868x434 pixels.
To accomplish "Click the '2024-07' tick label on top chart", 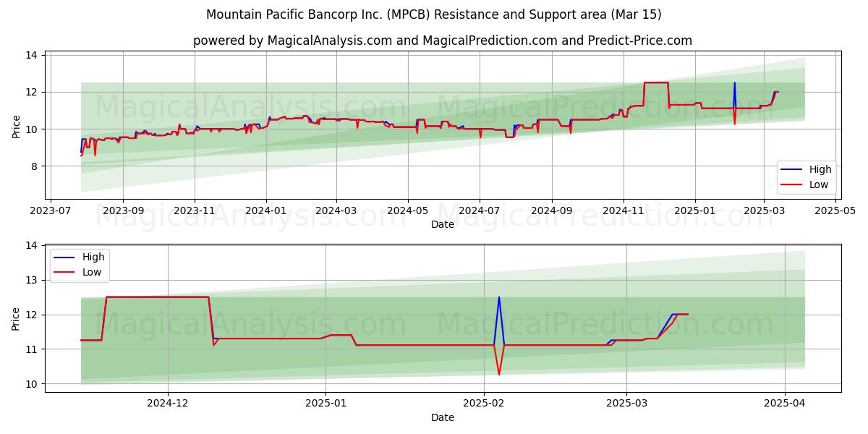I will coord(480,210).
